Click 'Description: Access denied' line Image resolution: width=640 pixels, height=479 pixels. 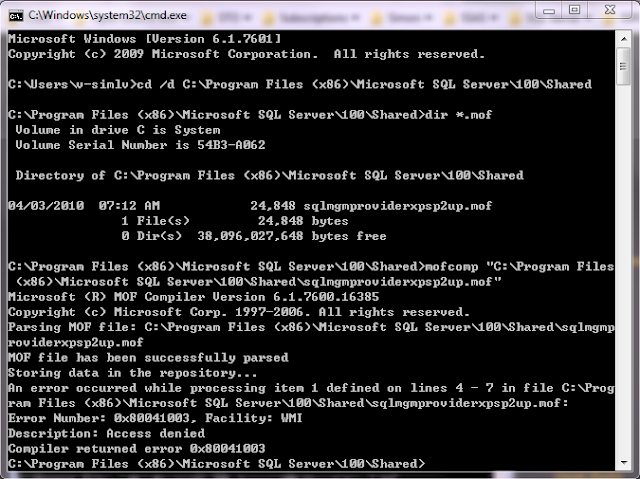[x=107, y=433]
